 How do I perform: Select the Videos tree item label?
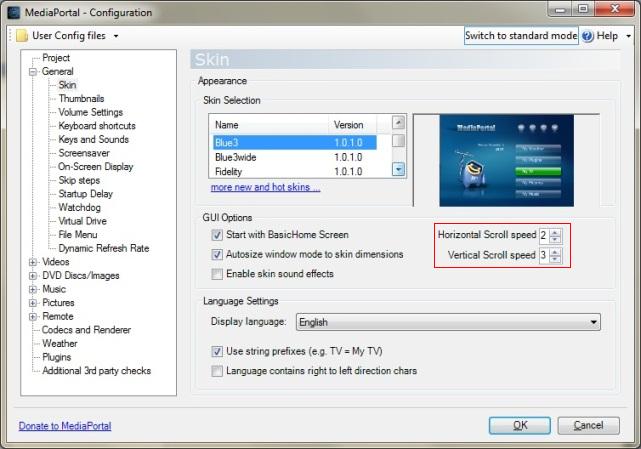[x=56, y=262]
